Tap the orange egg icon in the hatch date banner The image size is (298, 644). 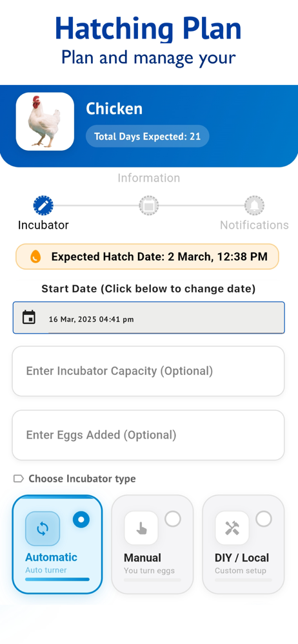[x=36, y=257]
